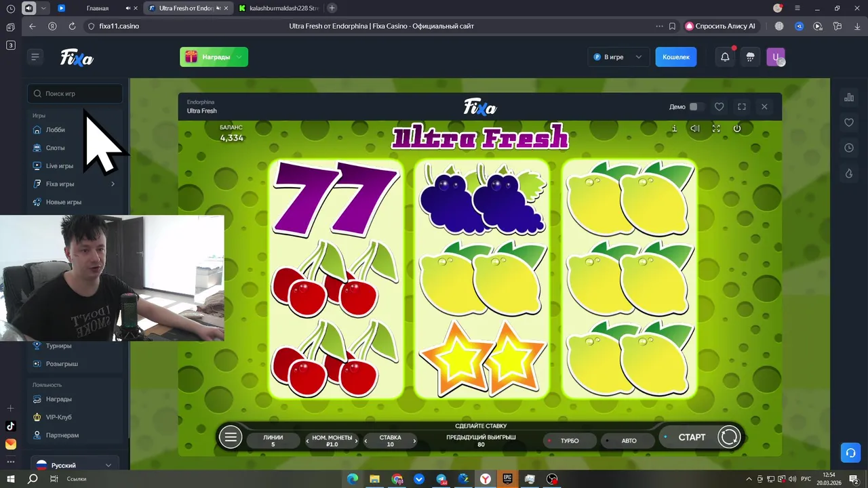
Task: Mute the Ultra Fresh tab audio
Action: click(218, 8)
